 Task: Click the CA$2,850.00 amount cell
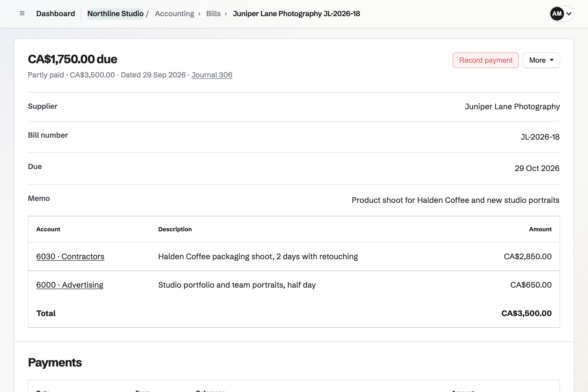coord(527,257)
